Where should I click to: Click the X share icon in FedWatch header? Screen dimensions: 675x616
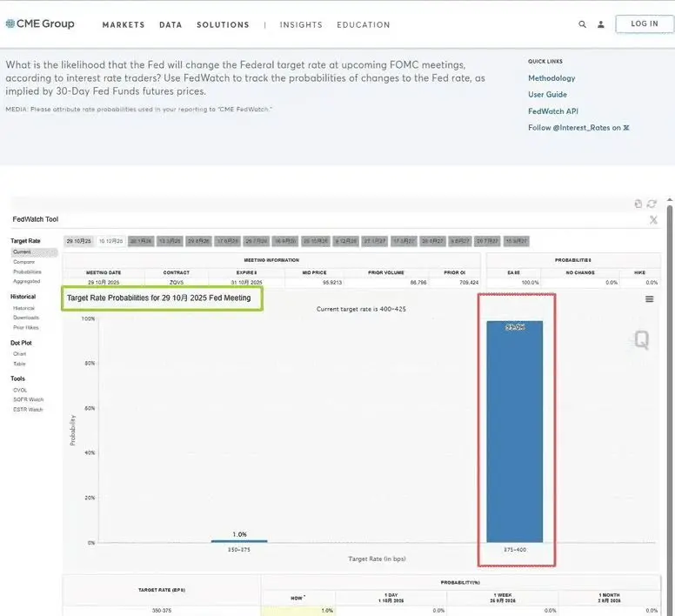653,220
